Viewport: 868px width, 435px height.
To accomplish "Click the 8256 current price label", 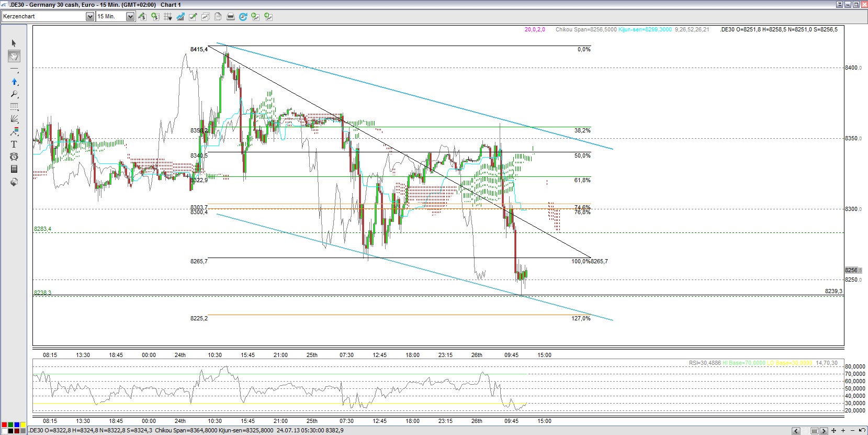I will coord(853,270).
